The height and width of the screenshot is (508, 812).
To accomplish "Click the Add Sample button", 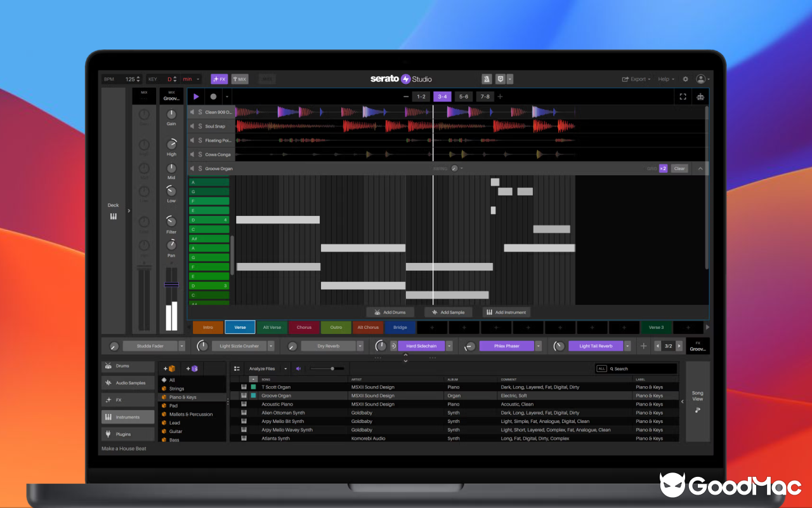I will pos(448,312).
